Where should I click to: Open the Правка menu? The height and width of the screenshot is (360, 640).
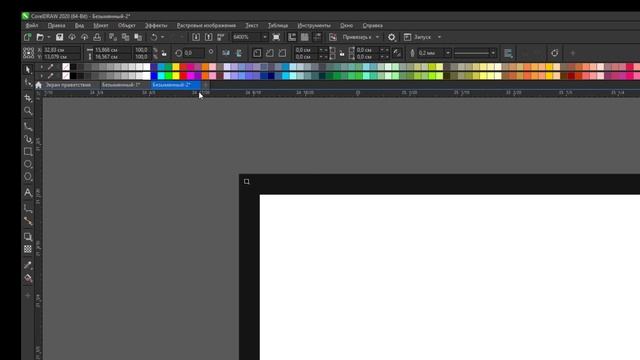coord(56,25)
